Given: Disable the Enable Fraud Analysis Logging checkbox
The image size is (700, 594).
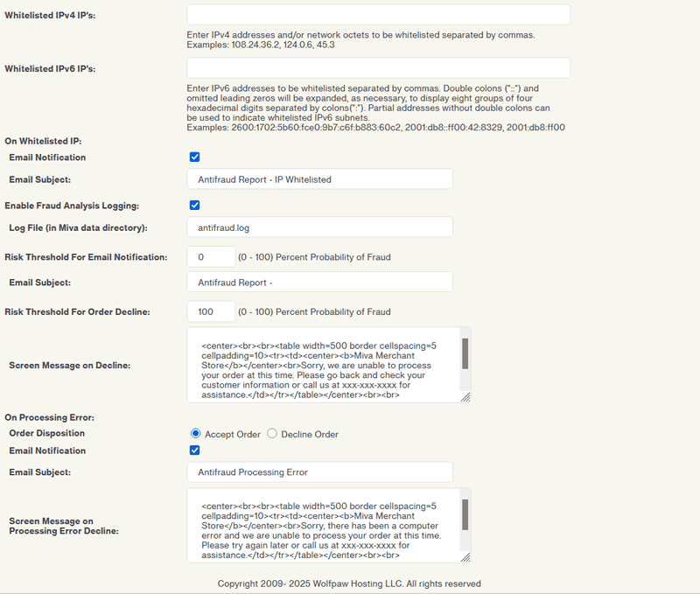Looking at the screenshot, I should pyautogui.click(x=195, y=206).
